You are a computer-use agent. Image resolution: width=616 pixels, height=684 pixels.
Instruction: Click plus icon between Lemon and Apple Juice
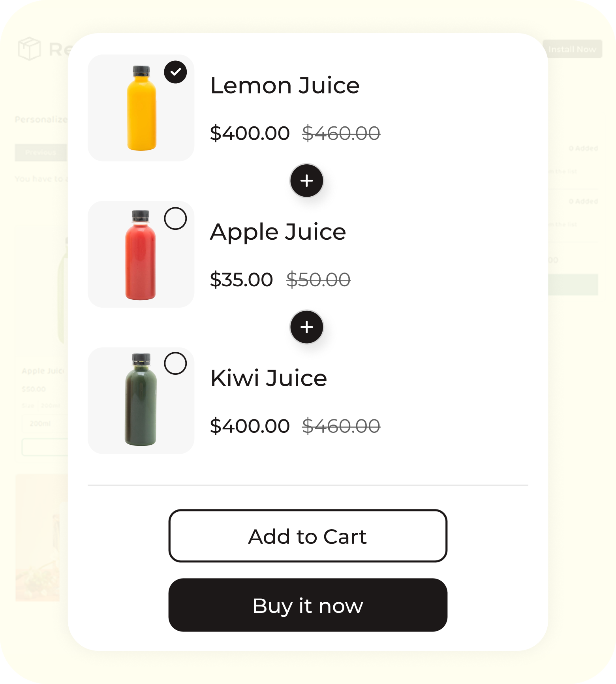[x=307, y=181]
